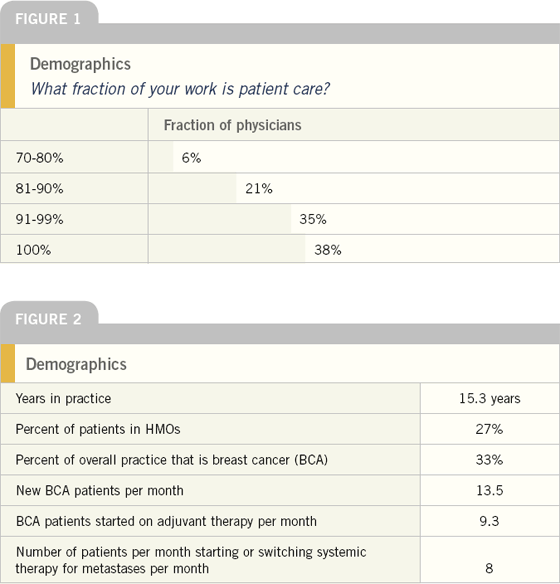The height and width of the screenshot is (584, 560).
Task: Select the 100% row label
Action: tap(34, 250)
